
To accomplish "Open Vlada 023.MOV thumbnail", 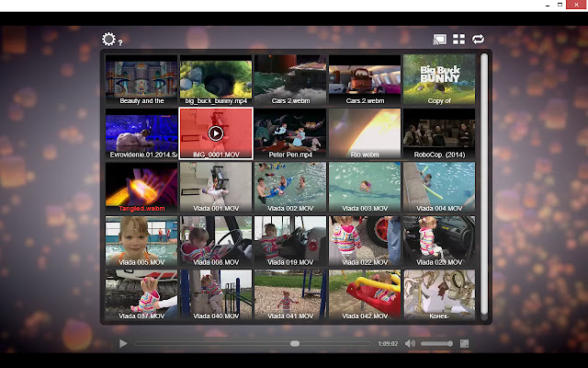I will point(439,241).
